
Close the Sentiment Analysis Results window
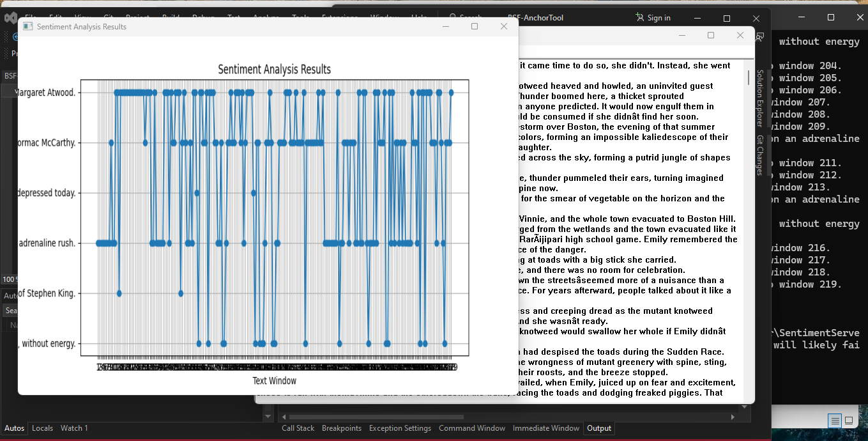pyautogui.click(x=504, y=26)
